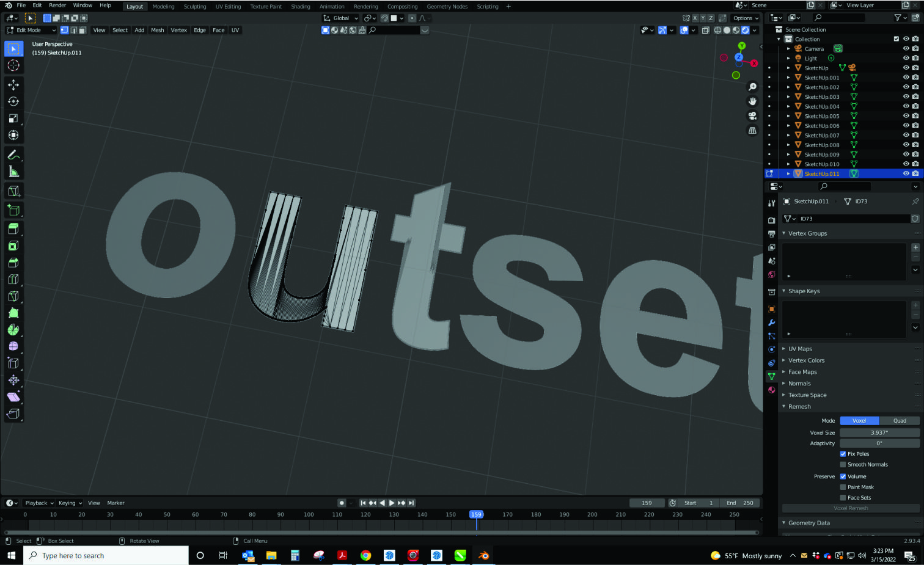Select the Measure tool
The height and width of the screenshot is (565, 924).
point(13,172)
